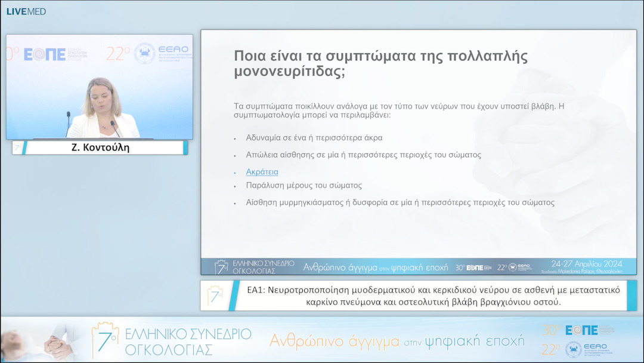Click the orange Ανθρώπινο άγγιγμα slogan in bottom banner
Viewport: 644px width, 363px height.
[397, 341]
